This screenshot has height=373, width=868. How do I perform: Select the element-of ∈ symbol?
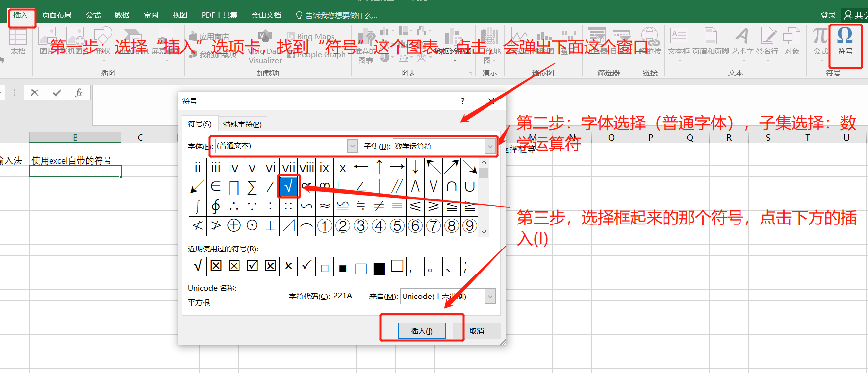[x=216, y=186]
